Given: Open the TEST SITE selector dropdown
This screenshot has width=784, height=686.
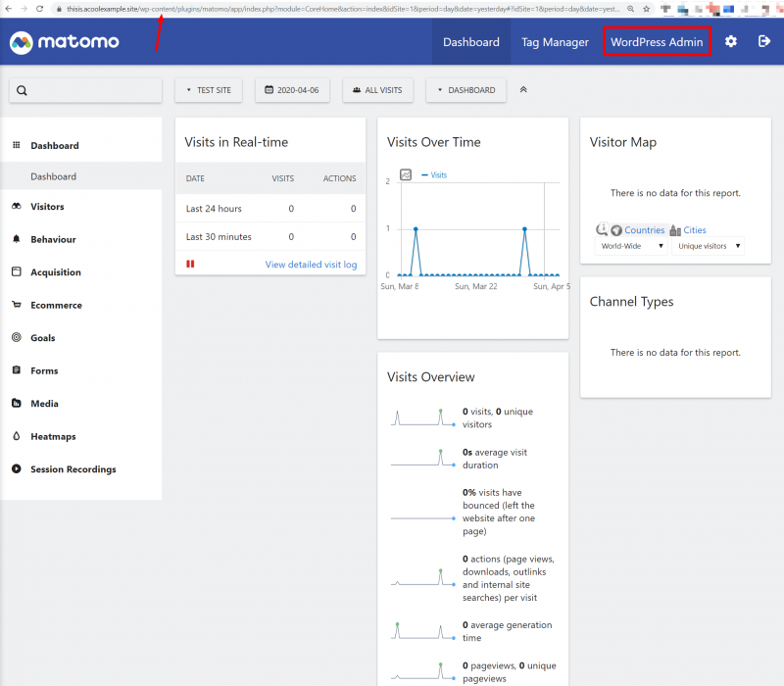Looking at the screenshot, I should coord(209,90).
